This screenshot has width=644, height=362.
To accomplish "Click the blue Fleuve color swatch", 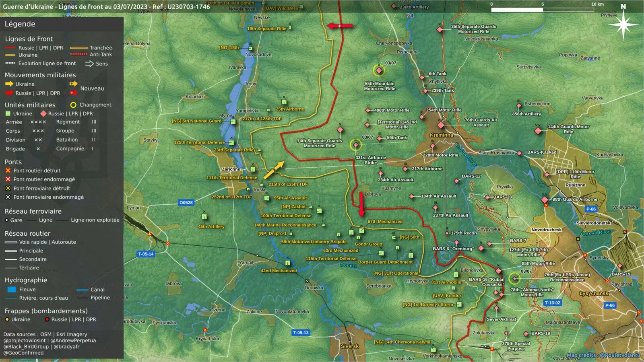I will pyautogui.click(x=12, y=290).
